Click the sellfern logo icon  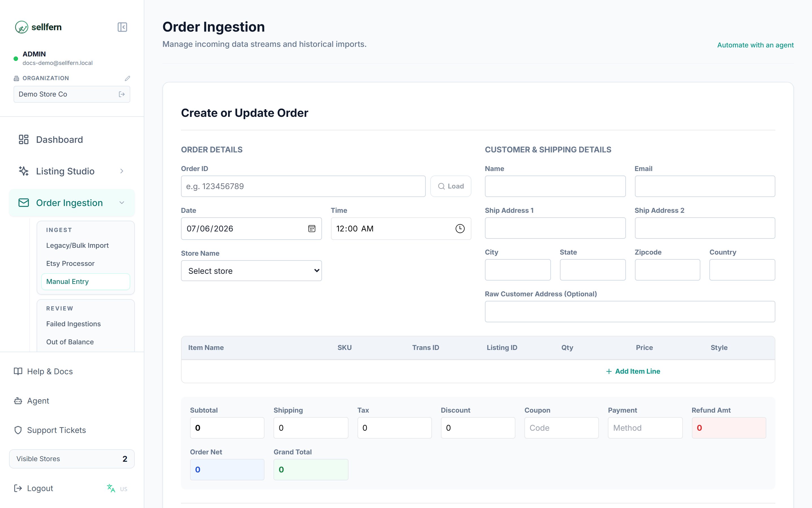pyautogui.click(x=21, y=27)
